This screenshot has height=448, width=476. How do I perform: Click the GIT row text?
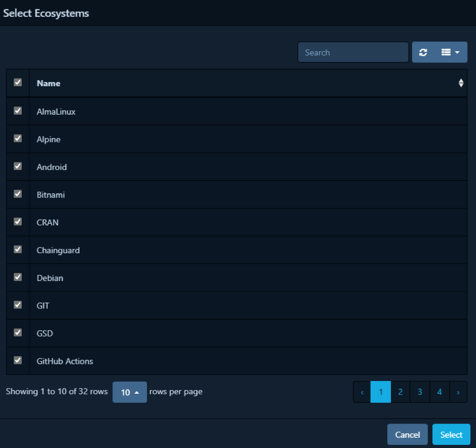(x=43, y=306)
